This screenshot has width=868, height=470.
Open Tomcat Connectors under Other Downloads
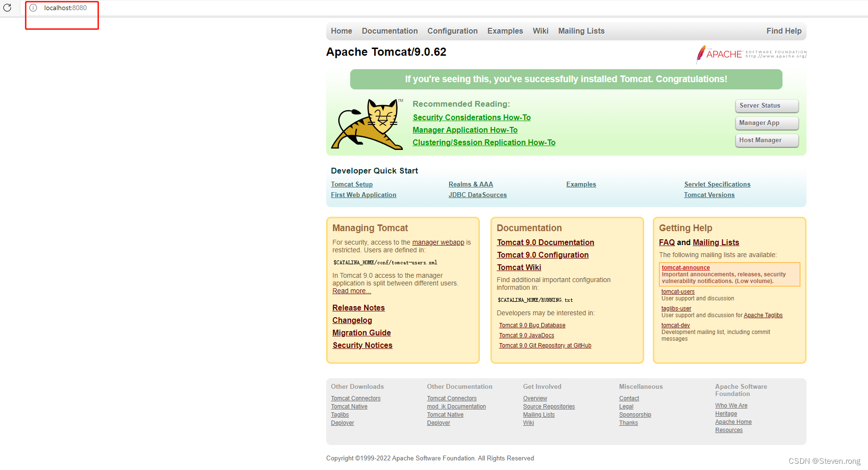pyautogui.click(x=355, y=398)
